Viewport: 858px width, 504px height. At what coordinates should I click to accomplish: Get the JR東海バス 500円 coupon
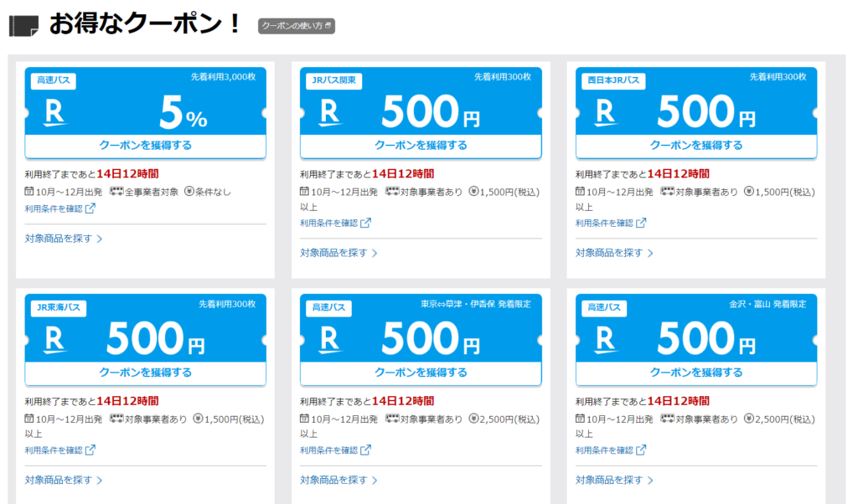[x=146, y=373]
